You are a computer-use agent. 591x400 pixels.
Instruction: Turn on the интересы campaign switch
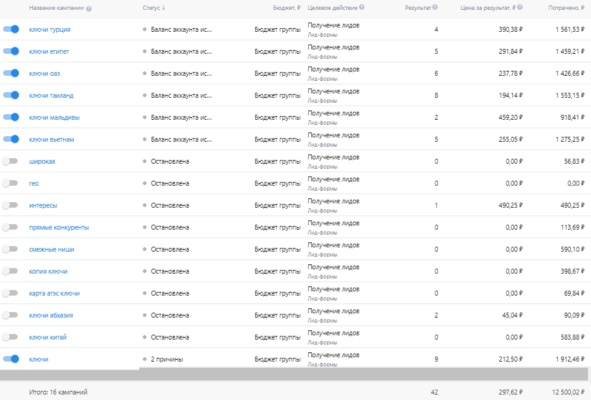click(10, 205)
